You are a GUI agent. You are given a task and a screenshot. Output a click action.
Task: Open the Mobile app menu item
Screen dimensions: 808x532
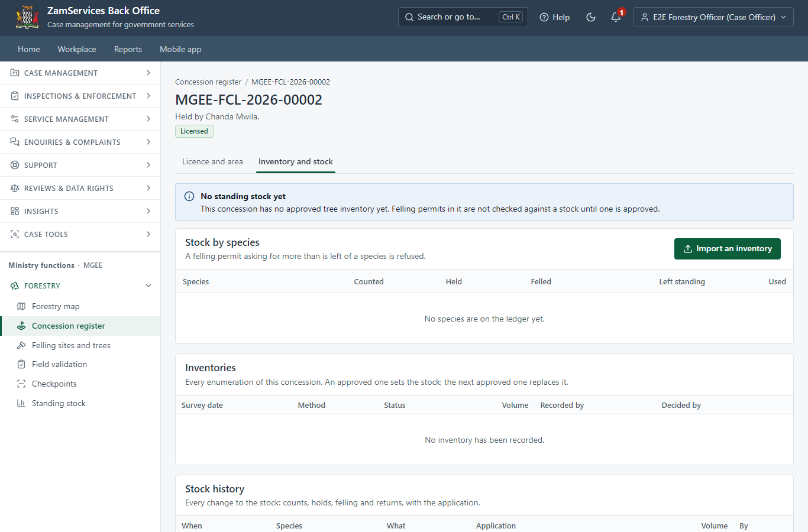[x=180, y=49]
